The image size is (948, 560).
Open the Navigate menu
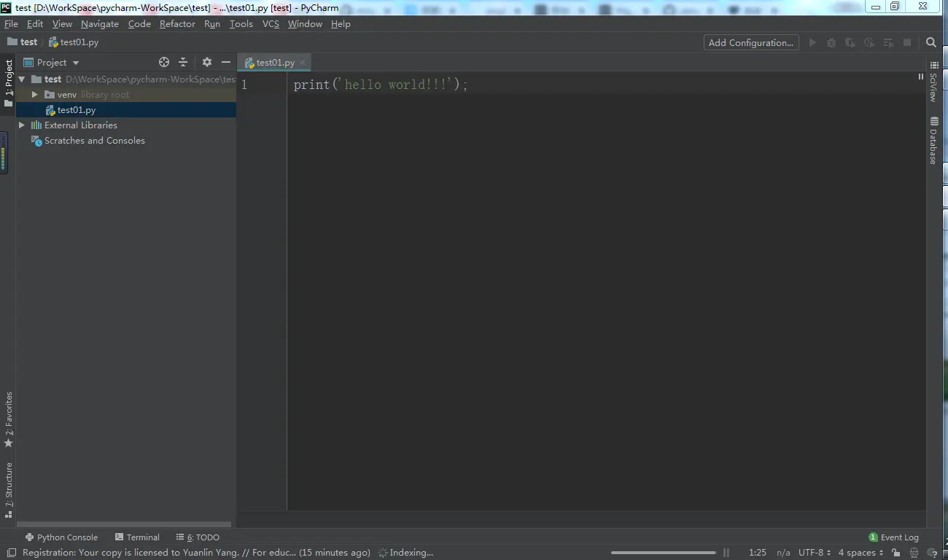coord(100,24)
